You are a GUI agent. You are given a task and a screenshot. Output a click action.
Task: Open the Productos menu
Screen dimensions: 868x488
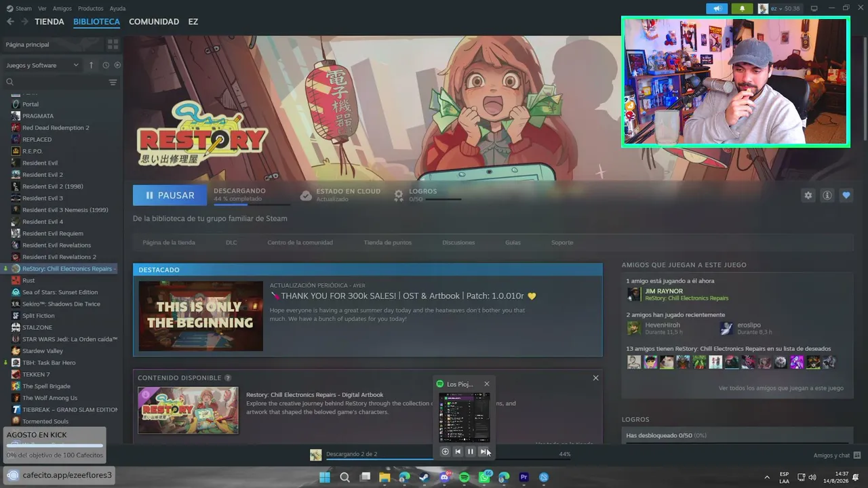coord(90,8)
